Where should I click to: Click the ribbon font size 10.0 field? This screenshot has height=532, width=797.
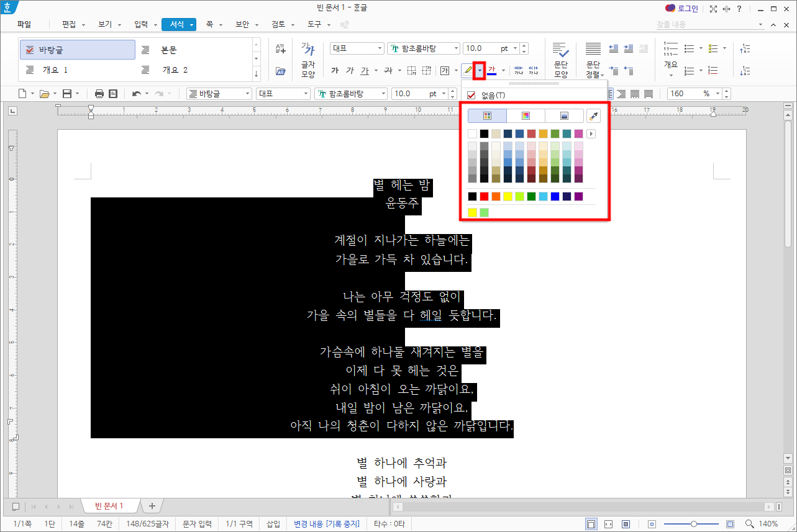[483, 48]
